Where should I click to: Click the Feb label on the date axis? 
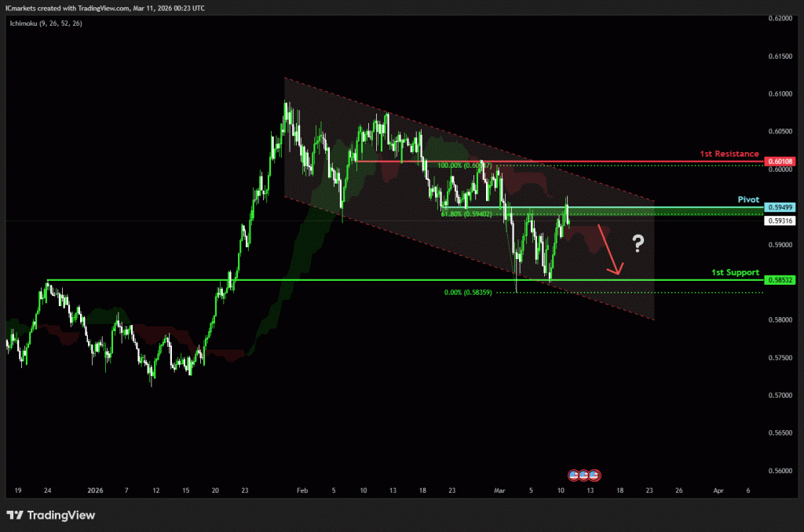pos(302,490)
